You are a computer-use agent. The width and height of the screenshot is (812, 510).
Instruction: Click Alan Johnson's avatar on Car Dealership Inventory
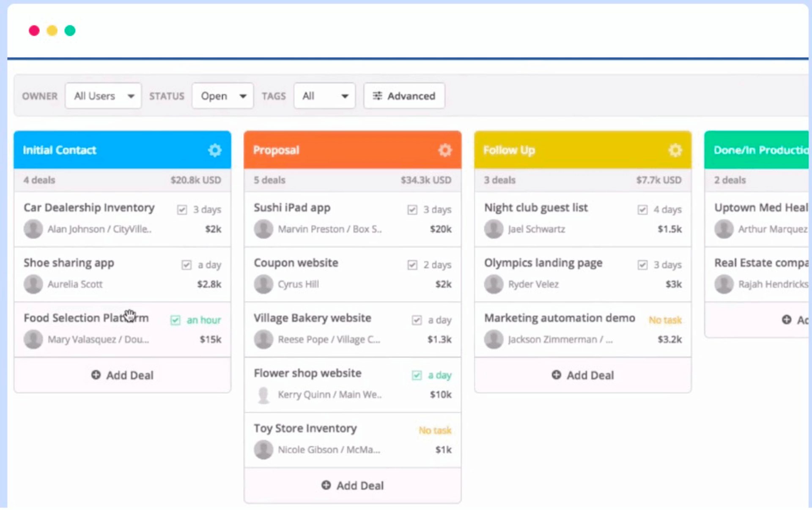coord(33,229)
